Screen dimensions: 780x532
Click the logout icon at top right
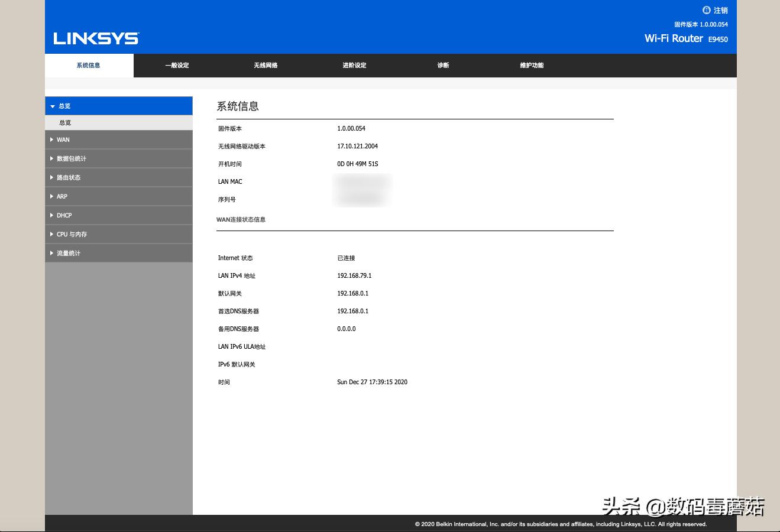[706, 10]
